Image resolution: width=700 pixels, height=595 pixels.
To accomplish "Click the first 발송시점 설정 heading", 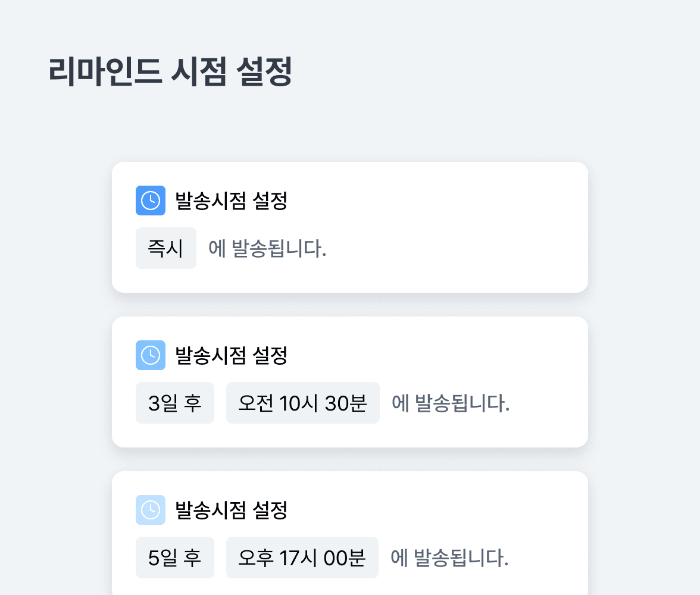I will point(230,201).
